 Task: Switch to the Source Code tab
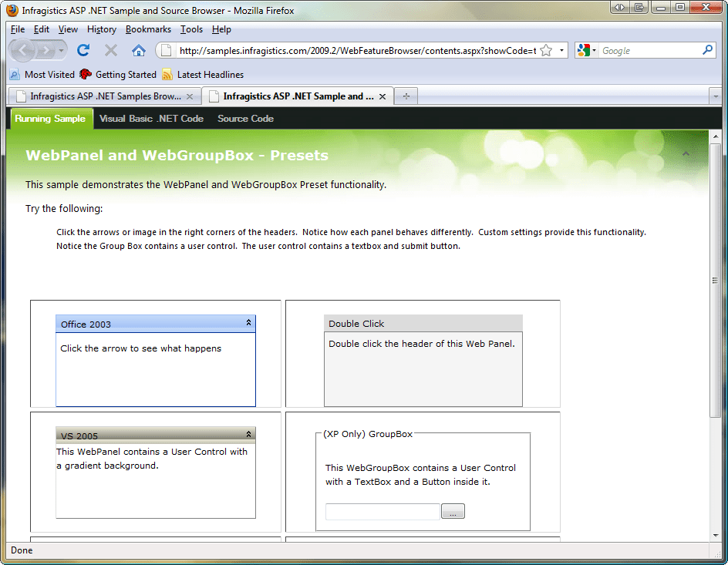pyautogui.click(x=245, y=119)
